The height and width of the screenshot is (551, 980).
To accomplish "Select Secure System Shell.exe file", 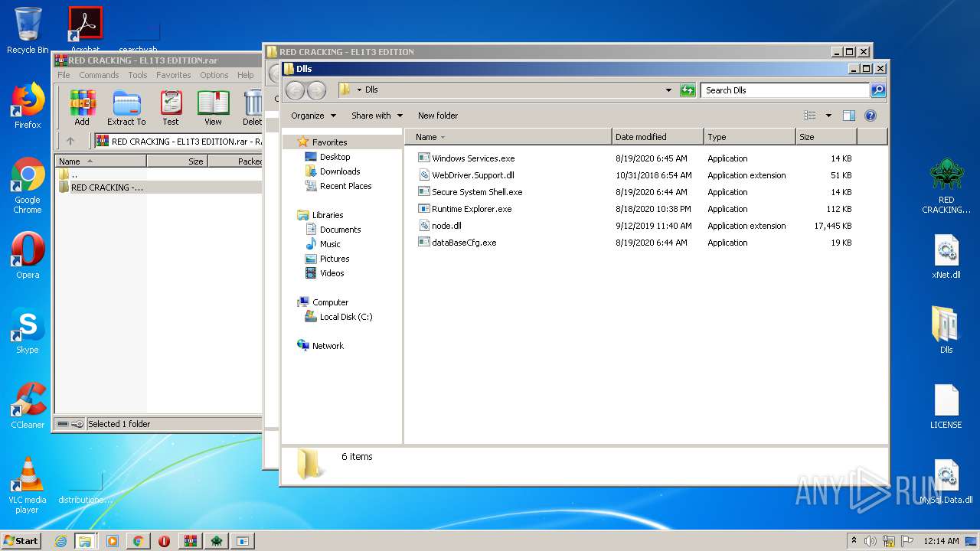I will point(477,192).
